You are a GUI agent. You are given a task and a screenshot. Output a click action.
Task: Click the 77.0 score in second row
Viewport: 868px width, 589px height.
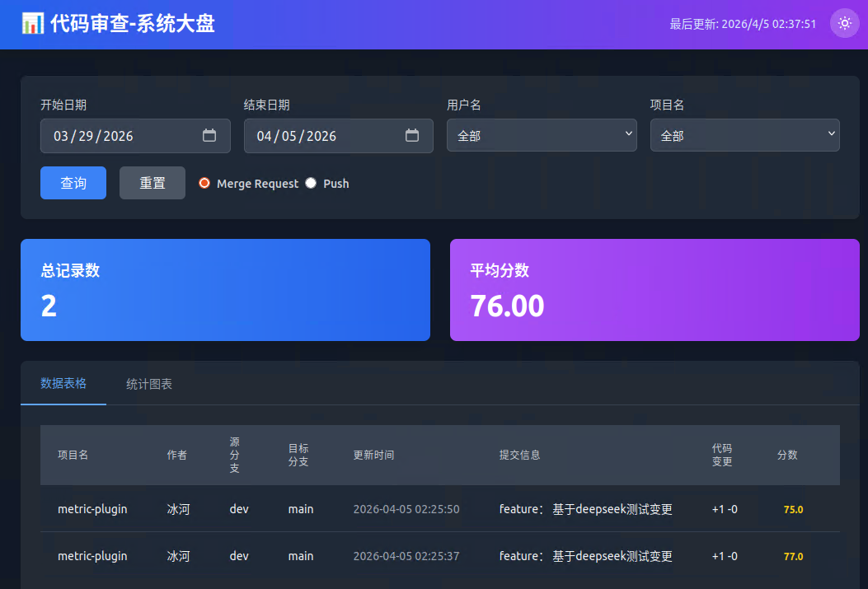pyautogui.click(x=793, y=556)
